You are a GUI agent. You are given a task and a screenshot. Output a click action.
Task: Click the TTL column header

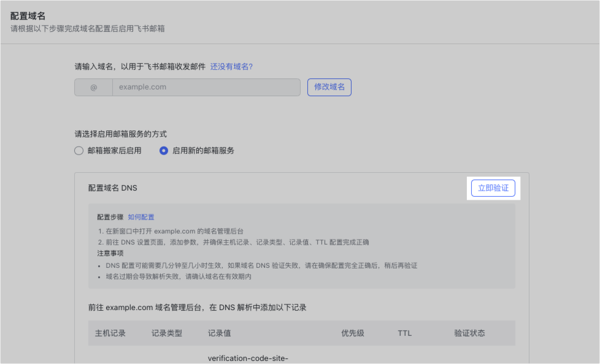pyautogui.click(x=404, y=333)
